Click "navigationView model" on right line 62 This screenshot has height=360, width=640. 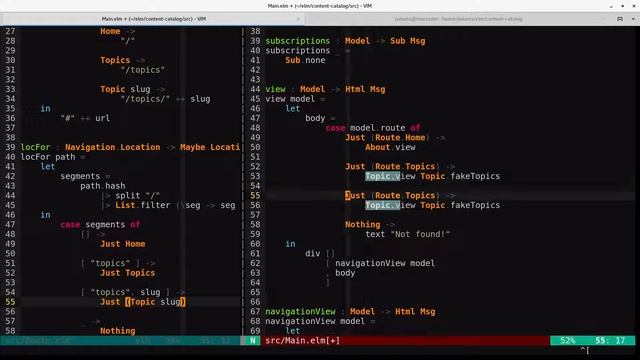pyautogui.click(x=385, y=263)
